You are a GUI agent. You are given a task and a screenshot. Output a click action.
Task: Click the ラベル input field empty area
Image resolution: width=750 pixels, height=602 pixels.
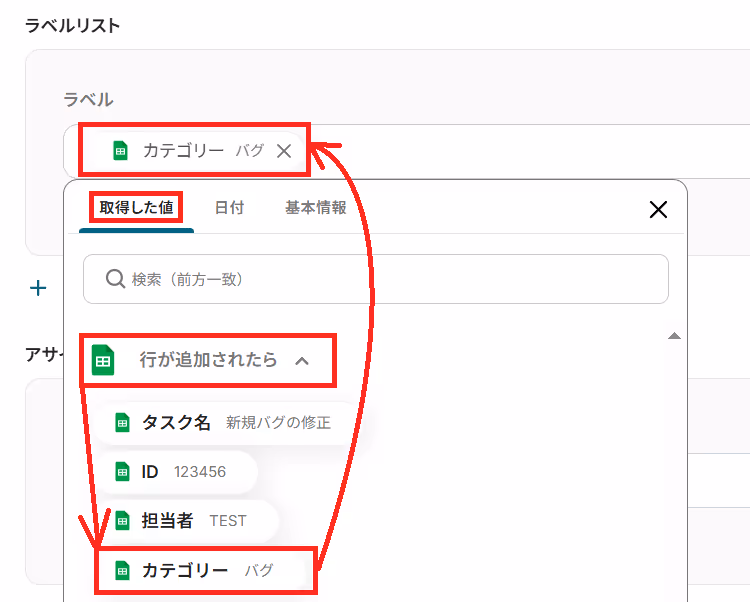point(526,151)
